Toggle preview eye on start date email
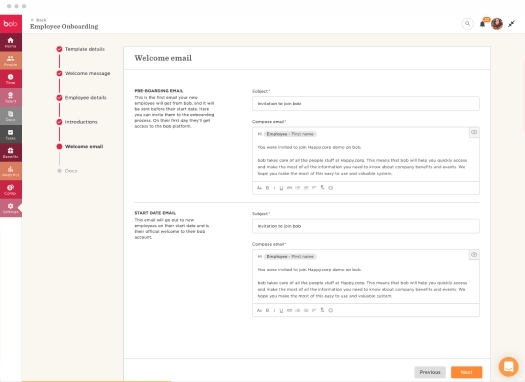Viewport: 525px width, 382px height. click(x=474, y=255)
